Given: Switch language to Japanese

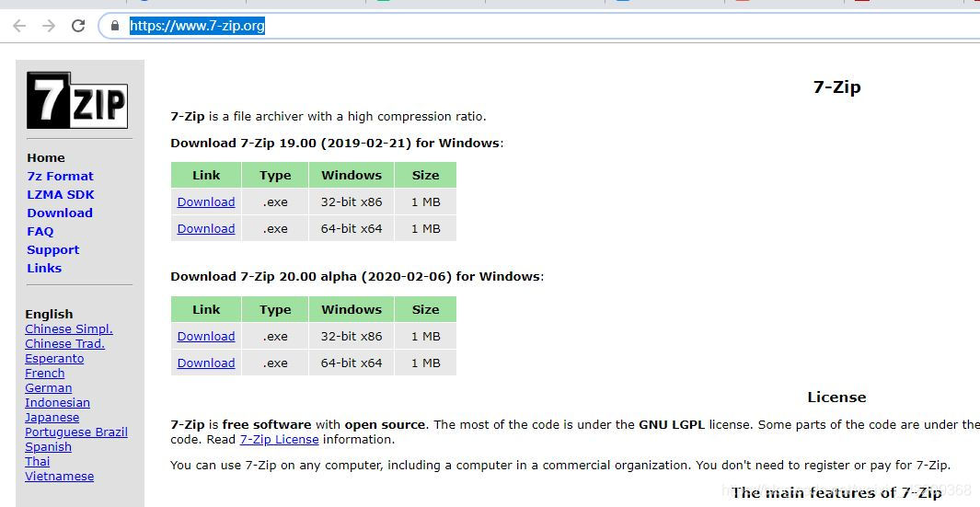Looking at the screenshot, I should [x=52, y=417].
